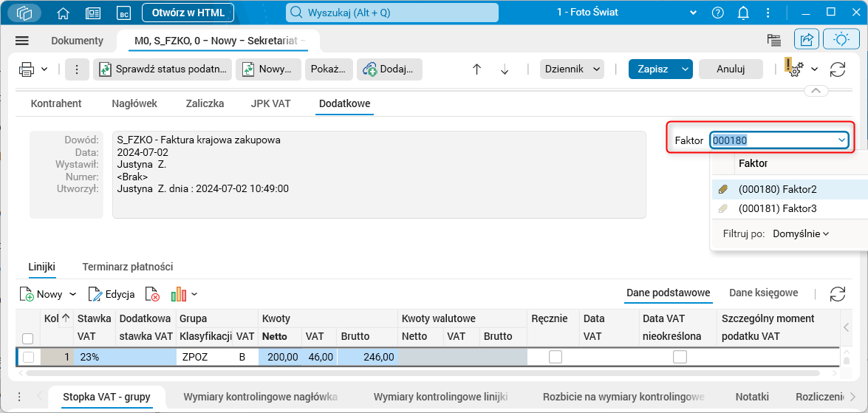Toggle the light bulb theme icon
The image size is (868, 413).
point(841,39)
